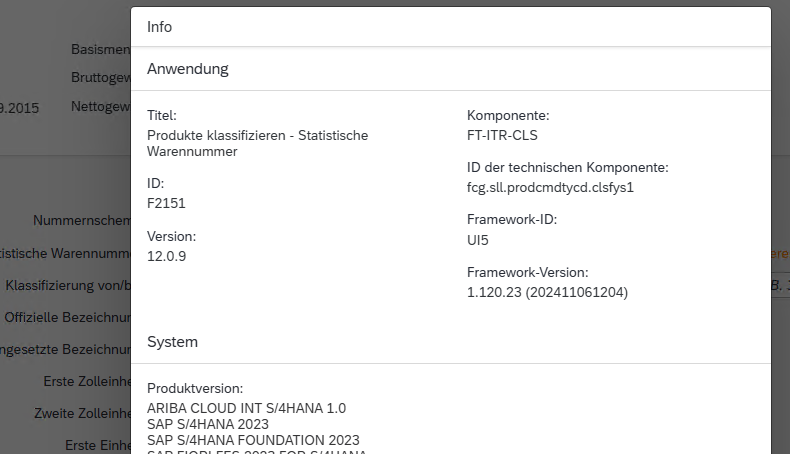
Task: Click the version value 12.0.9
Action: 166,256
